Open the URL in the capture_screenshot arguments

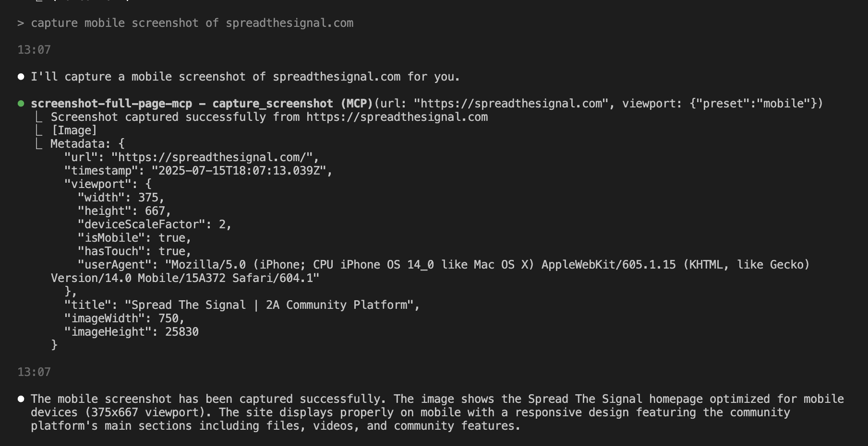(511, 104)
